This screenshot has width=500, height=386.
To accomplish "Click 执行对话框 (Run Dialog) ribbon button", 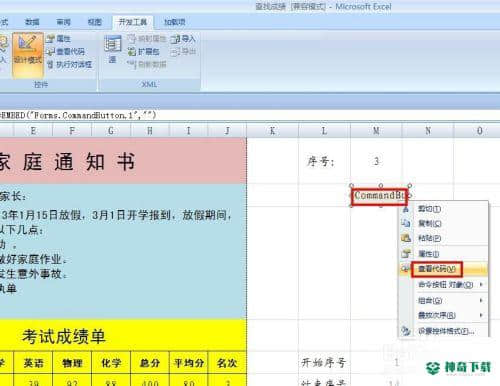I will 69,64.
